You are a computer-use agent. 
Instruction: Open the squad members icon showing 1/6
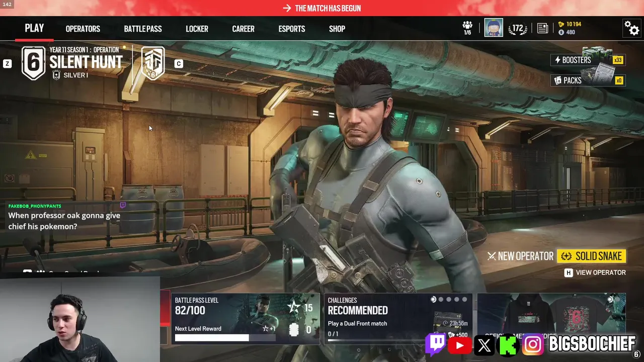coord(467,28)
